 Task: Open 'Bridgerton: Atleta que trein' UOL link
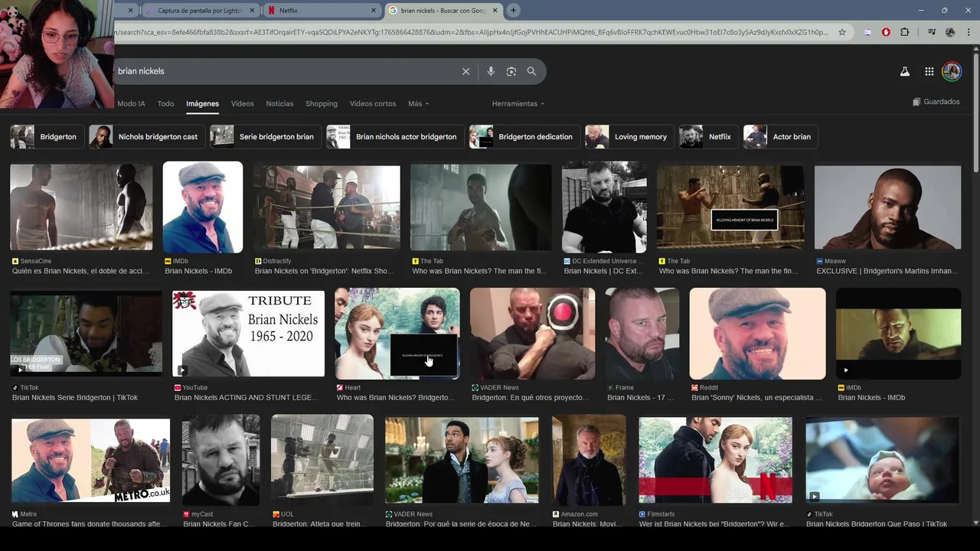click(x=320, y=524)
